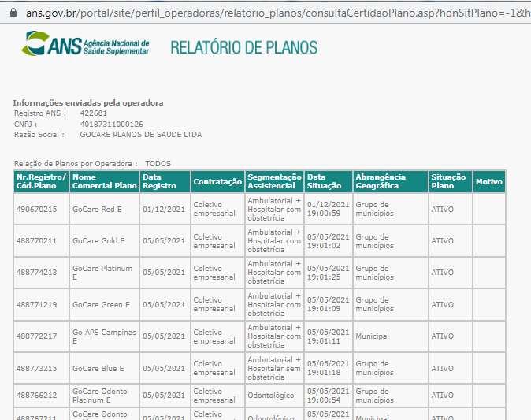Select CNPJ number 40187311000126
The image size is (531, 420).
click(111, 124)
